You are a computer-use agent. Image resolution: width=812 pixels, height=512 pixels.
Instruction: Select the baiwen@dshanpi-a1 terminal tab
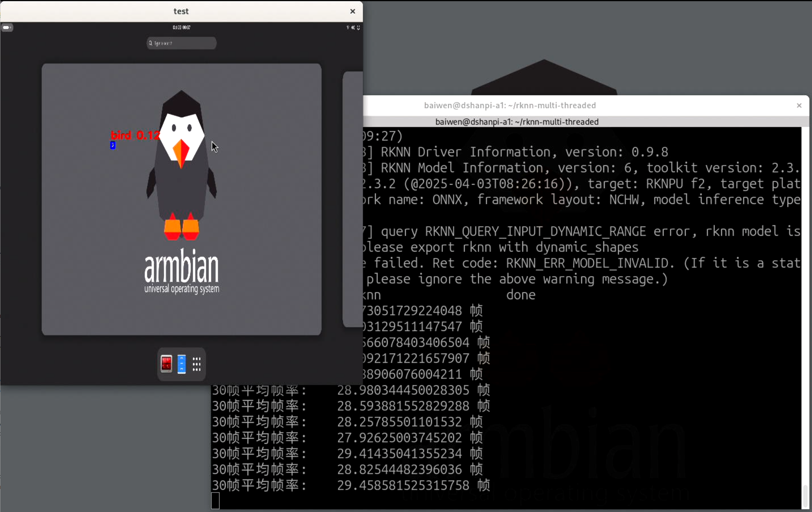coord(517,122)
